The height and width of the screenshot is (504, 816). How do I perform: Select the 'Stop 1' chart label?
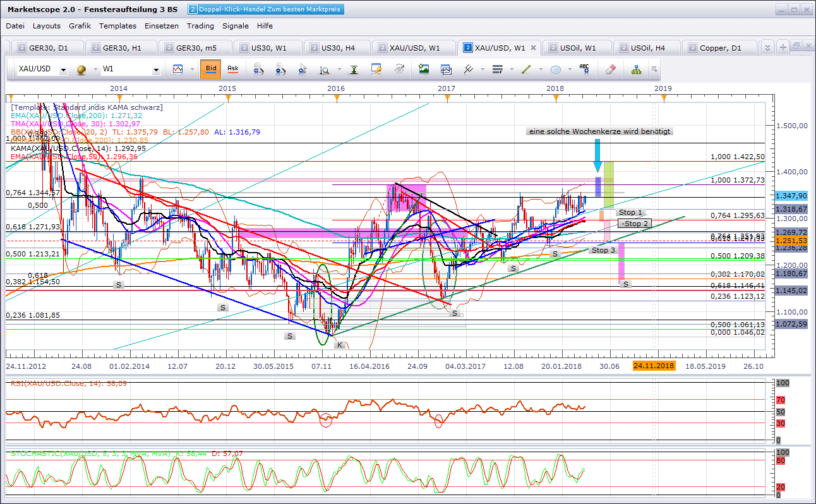[631, 212]
